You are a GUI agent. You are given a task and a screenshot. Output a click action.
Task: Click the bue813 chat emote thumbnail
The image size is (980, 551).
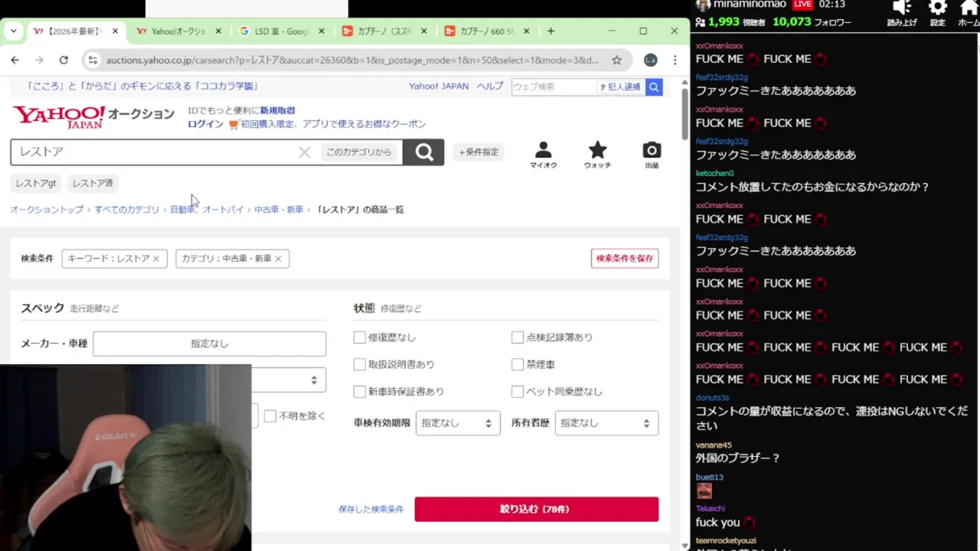click(704, 491)
